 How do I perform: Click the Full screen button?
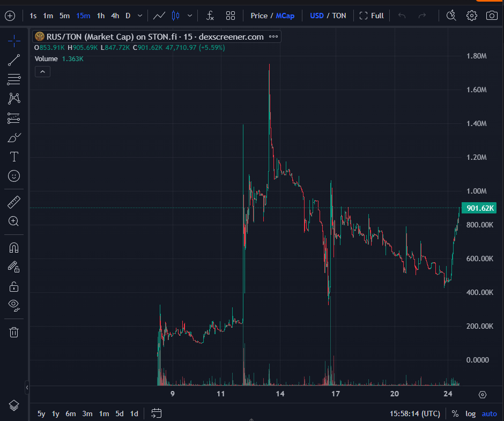point(372,16)
